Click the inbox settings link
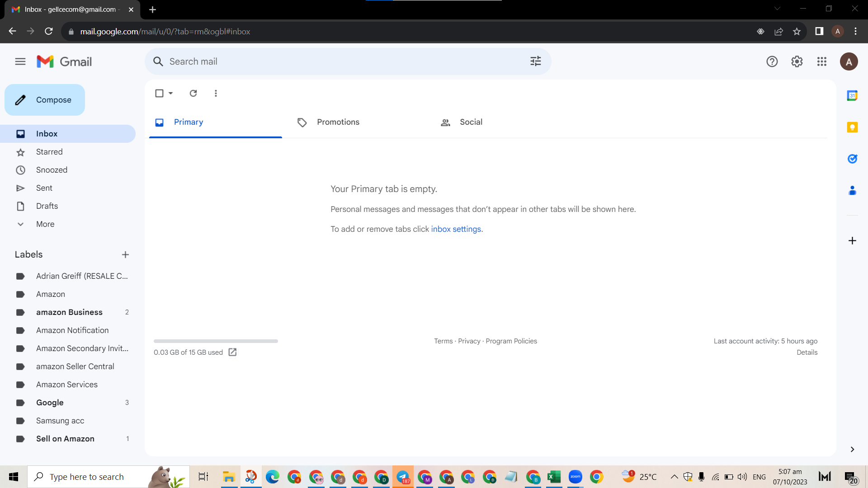This screenshot has height=488, width=868. point(456,229)
